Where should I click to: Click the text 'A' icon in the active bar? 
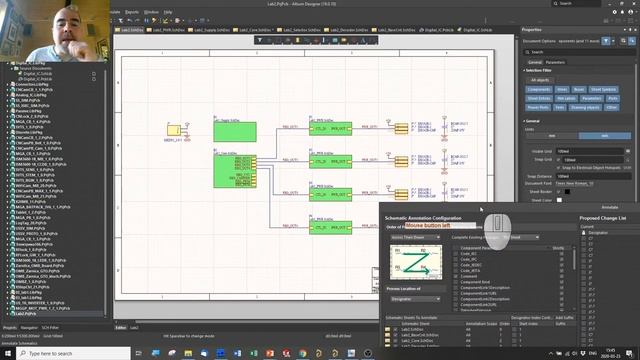(x=363, y=40)
